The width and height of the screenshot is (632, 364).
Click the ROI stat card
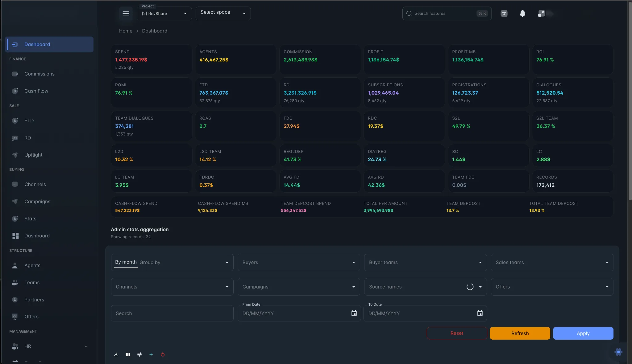[573, 59]
